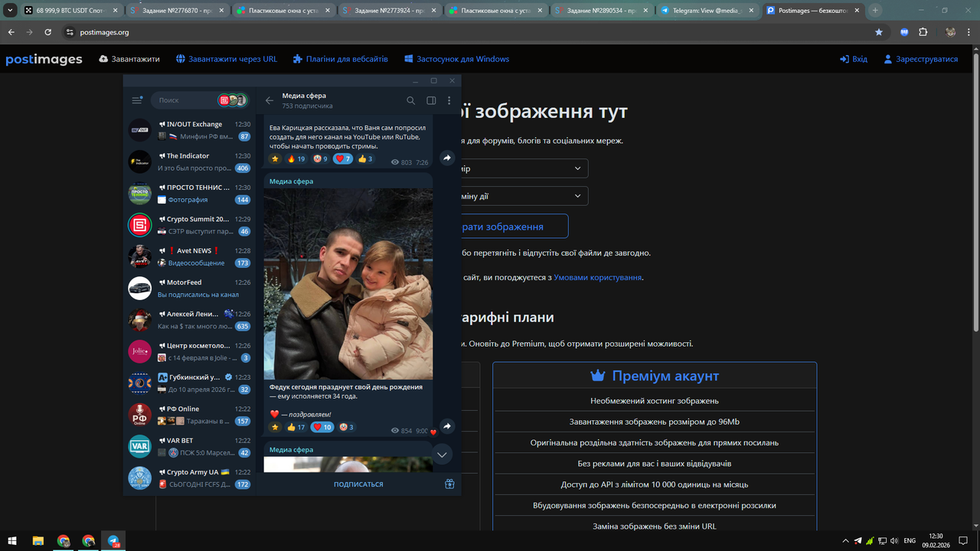This screenshot has height=551, width=980.
Task: Click the gift icon next to subscribe bar
Action: point(449,484)
